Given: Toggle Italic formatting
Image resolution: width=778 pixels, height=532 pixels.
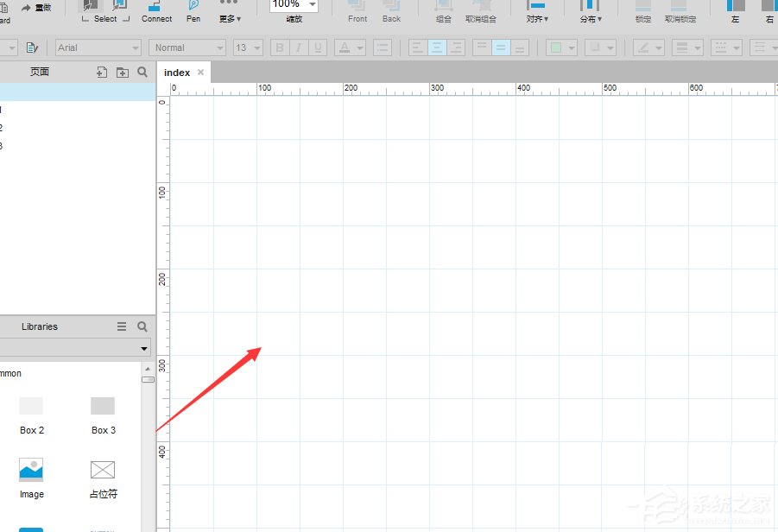Looking at the screenshot, I should click(299, 47).
